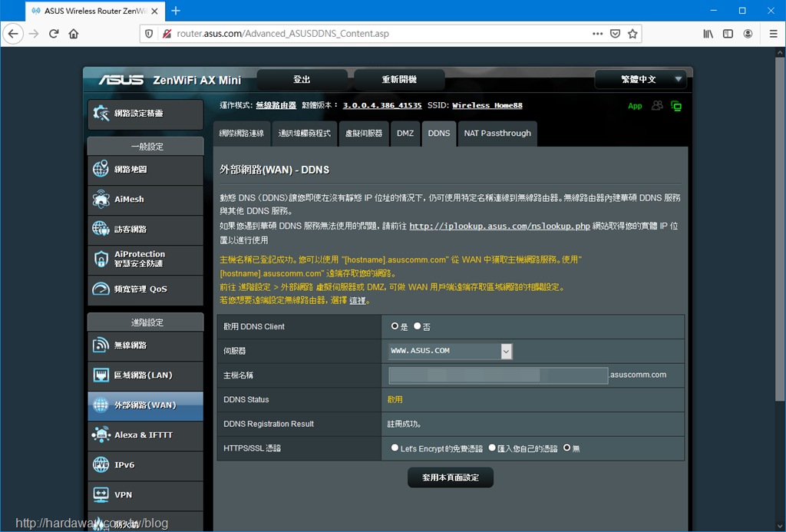Open the AiMesh sidebar icon
786x532 pixels.
click(x=101, y=199)
